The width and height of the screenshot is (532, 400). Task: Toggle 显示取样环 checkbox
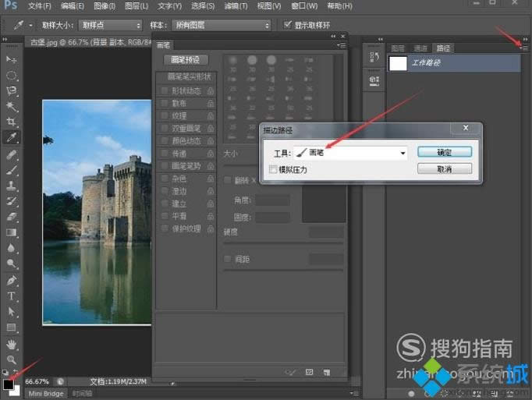click(287, 25)
